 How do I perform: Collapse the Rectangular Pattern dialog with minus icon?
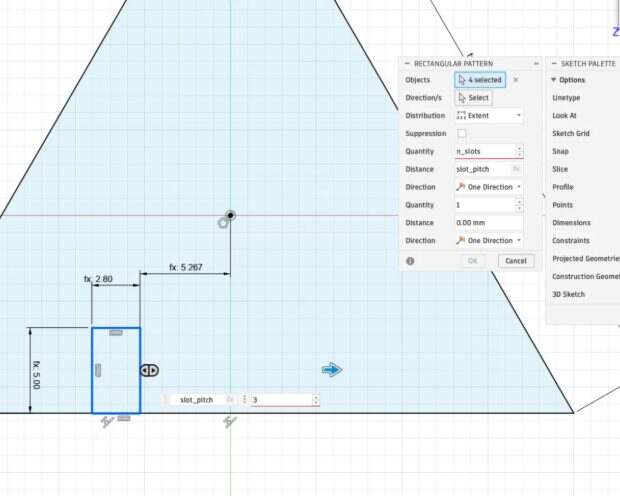tap(407, 64)
